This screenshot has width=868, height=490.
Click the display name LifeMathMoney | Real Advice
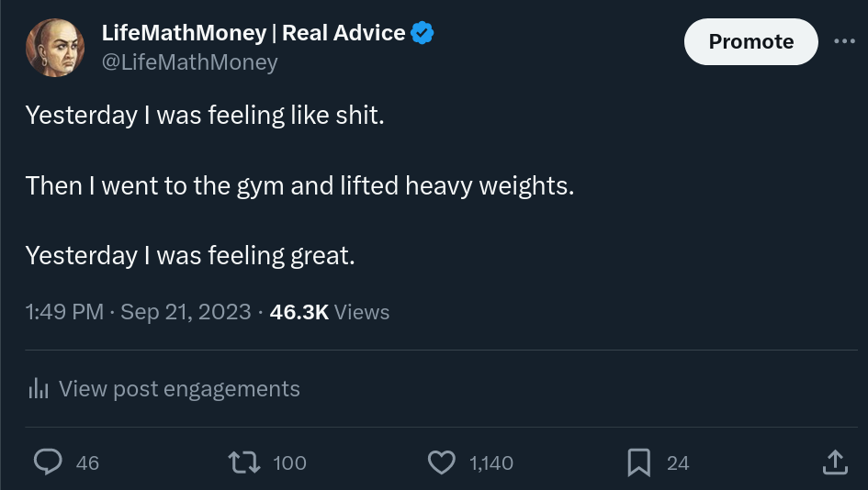pos(253,33)
